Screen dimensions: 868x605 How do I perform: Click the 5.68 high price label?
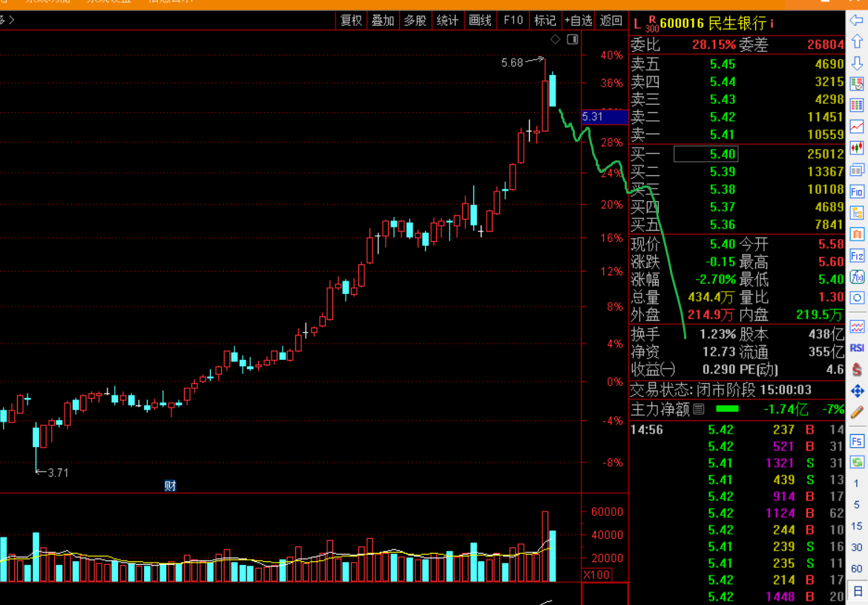[x=512, y=62]
